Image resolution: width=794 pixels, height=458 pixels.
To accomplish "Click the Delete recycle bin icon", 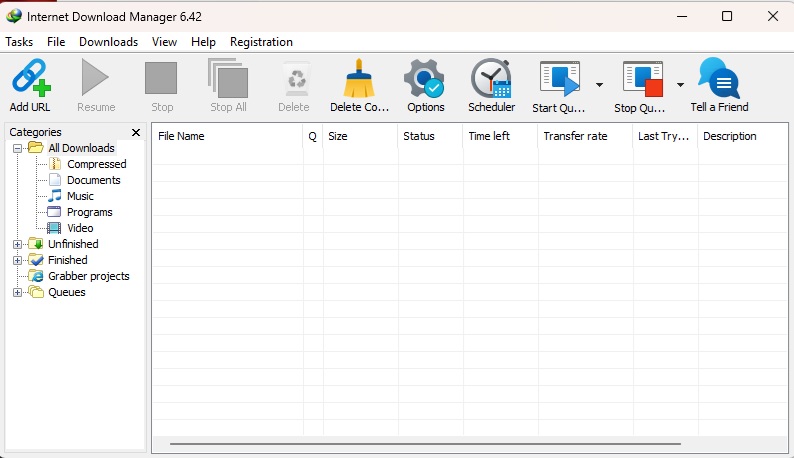I will click(296, 79).
